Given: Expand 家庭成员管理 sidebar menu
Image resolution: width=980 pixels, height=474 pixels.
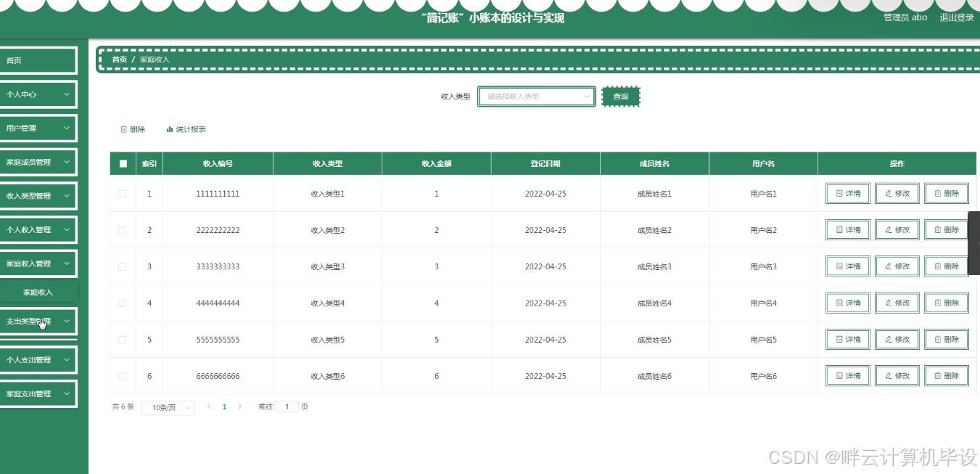Looking at the screenshot, I should (x=38, y=163).
